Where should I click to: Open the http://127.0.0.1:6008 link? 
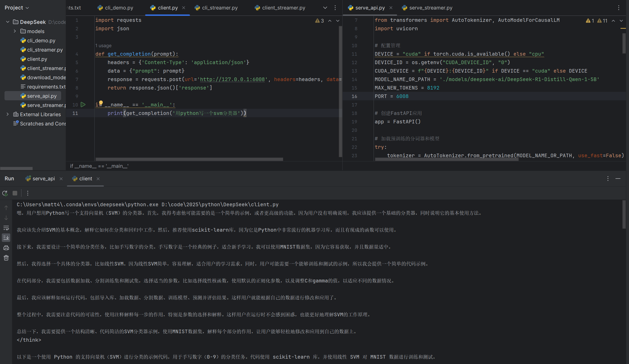[232, 79]
